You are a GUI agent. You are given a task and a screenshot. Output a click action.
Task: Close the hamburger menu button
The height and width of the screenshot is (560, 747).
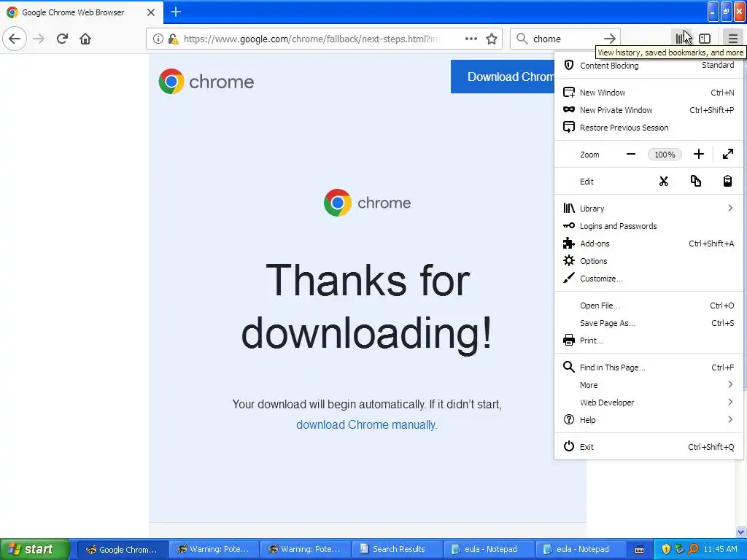[x=732, y=39]
